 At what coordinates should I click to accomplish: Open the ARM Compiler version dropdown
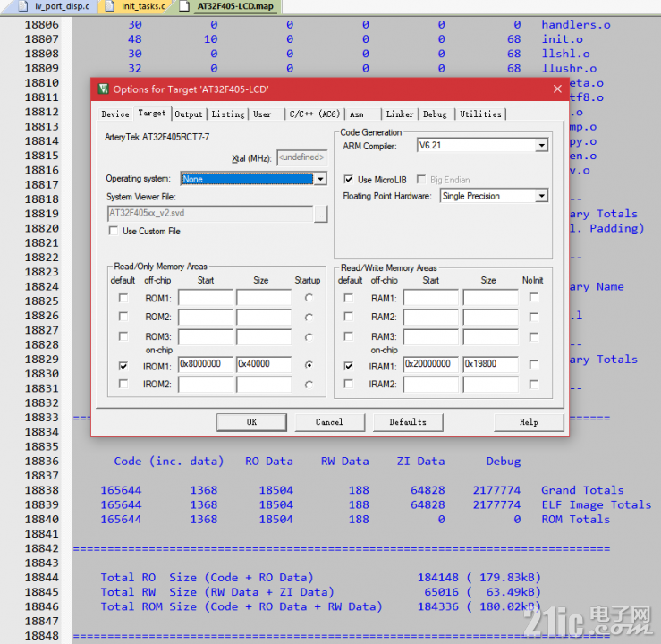pos(541,146)
